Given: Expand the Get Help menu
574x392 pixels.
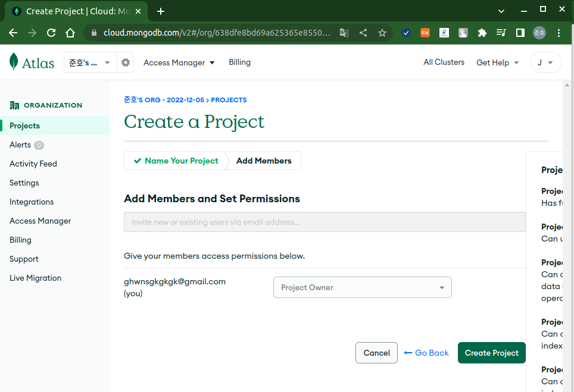Looking at the screenshot, I should click(498, 62).
